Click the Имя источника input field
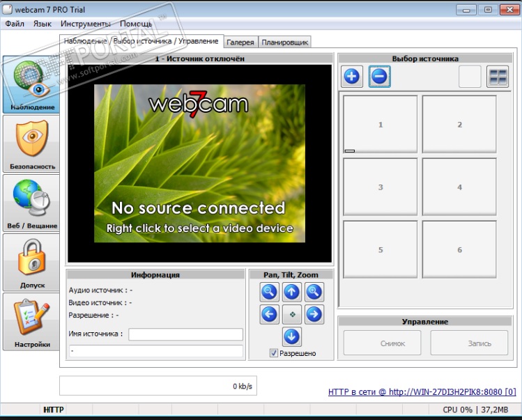The image size is (522, 420). 185,334
